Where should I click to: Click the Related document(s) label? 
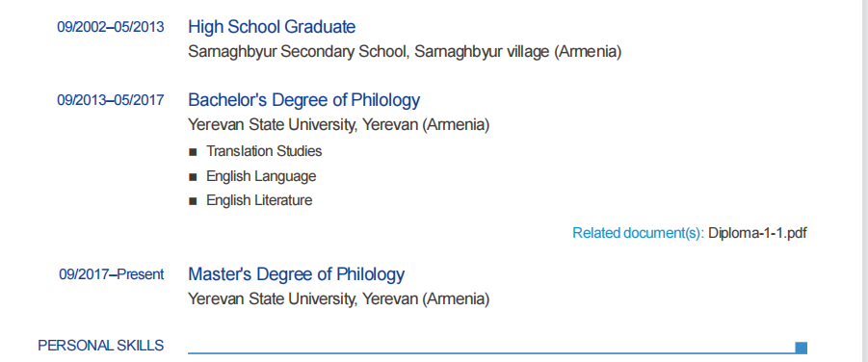[x=639, y=233]
